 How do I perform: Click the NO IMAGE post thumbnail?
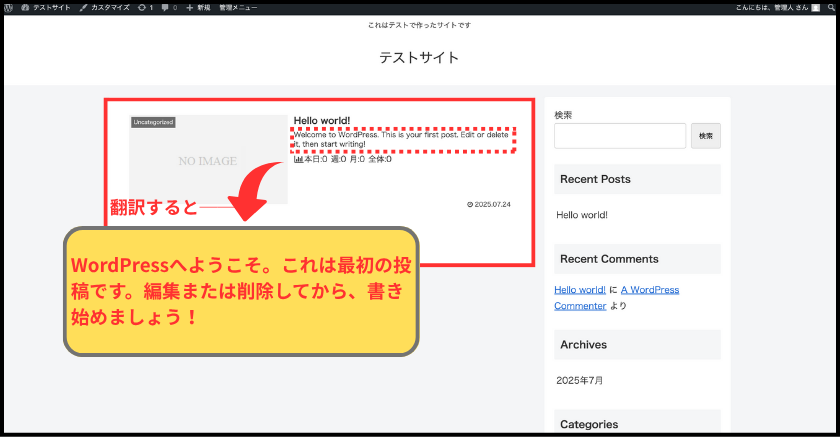(x=208, y=160)
